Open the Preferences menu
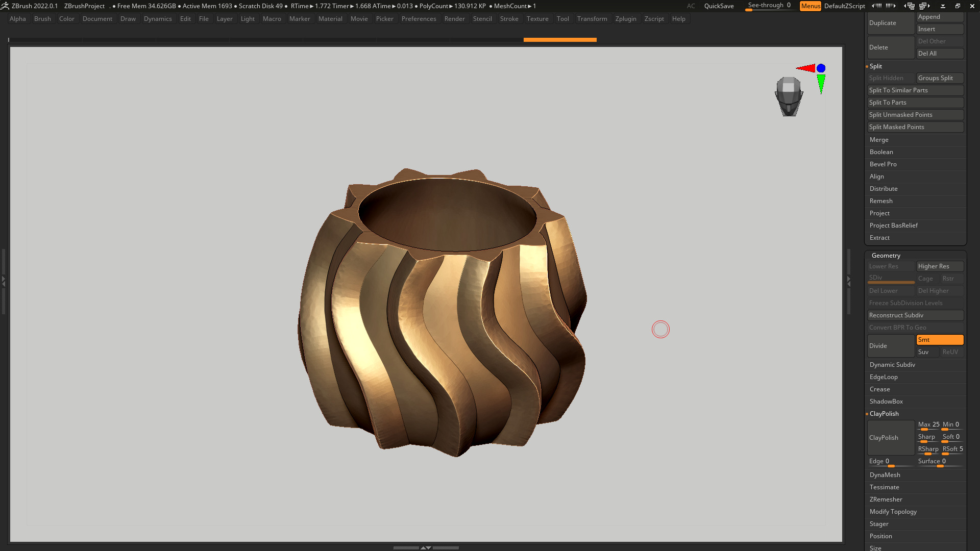This screenshot has height=551, width=980. click(419, 19)
